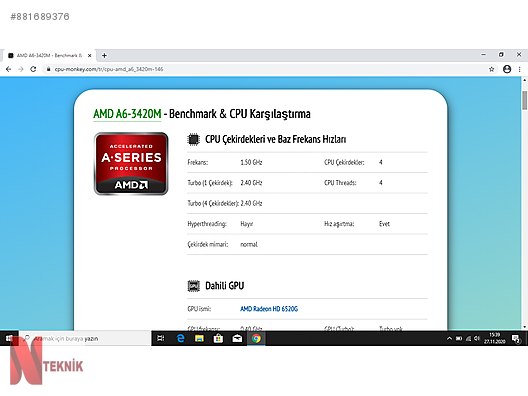Image resolution: width=528 pixels, height=396 pixels.
Task: Launch Microsoft Edge from the taskbar
Action: (x=180, y=338)
